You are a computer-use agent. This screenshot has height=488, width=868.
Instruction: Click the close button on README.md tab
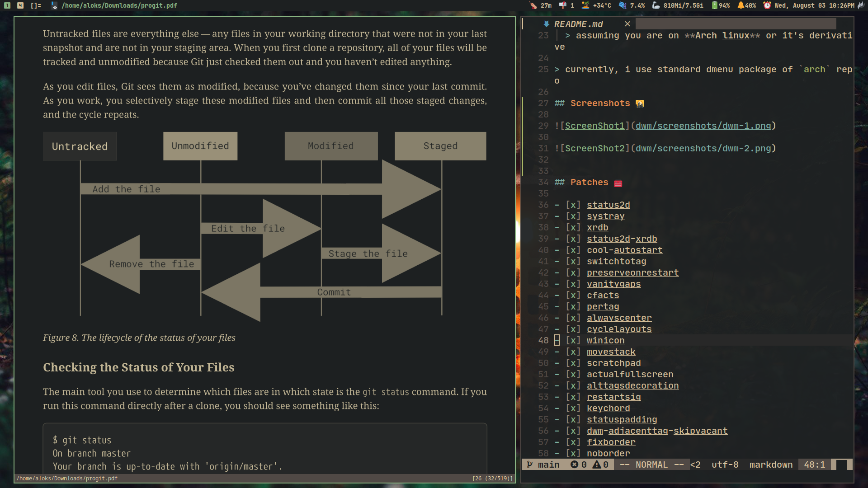click(x=627, y=24)
